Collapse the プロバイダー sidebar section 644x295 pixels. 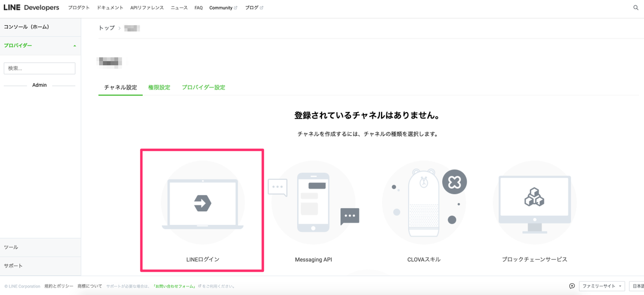[40, 46]
